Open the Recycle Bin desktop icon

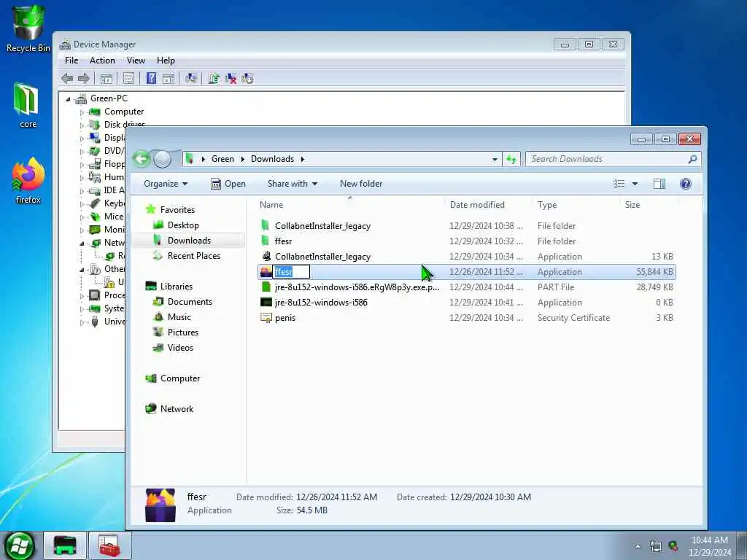pyautogui.click(x=28, y=29)
